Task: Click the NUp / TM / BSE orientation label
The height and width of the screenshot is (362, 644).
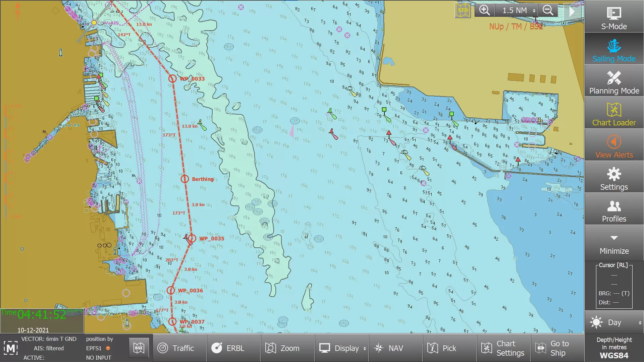Action: tap(516, 26)
